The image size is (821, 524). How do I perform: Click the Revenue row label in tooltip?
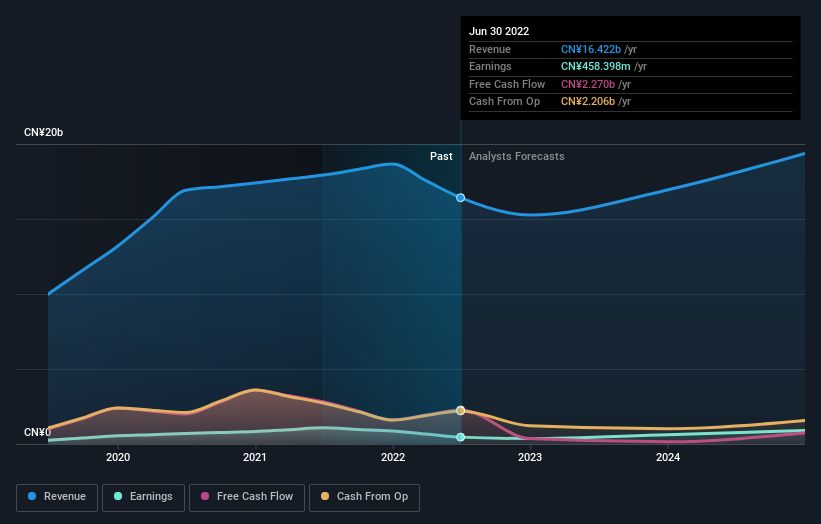point(490,49)
